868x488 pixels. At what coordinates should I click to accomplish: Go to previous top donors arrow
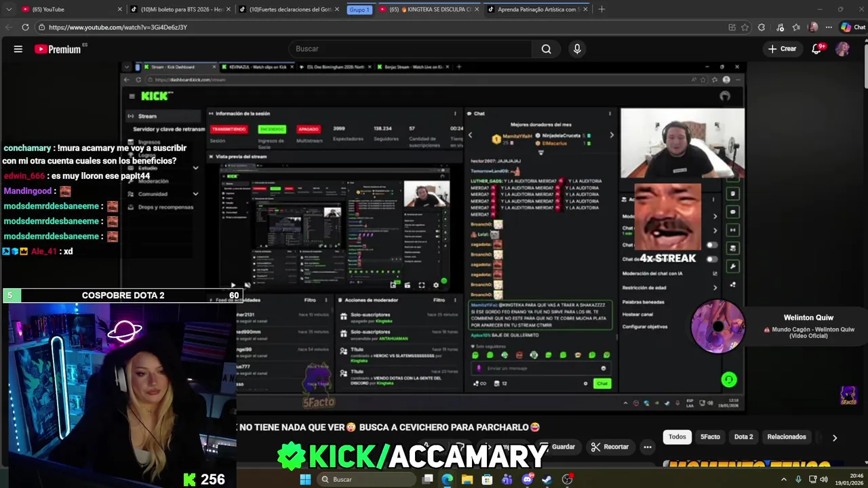(471, 135)
